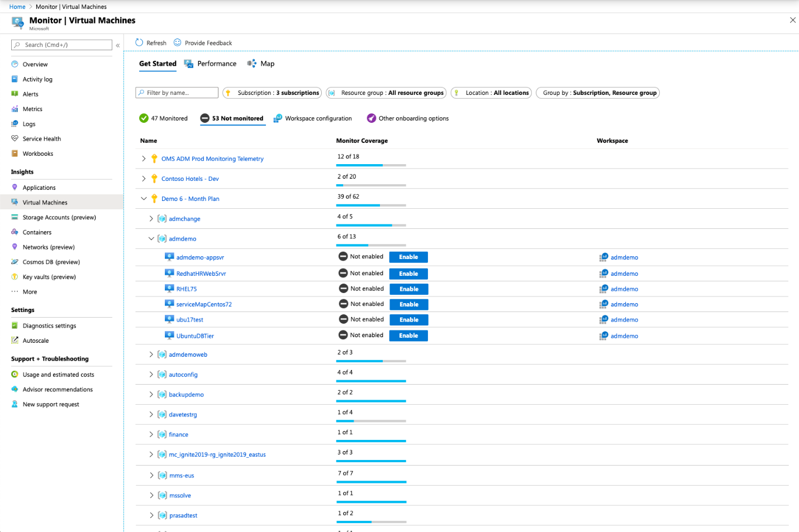Image resolution: width=799 pixels, height=532 pixels.
Task: Click the Key vaults (preview) icon
Action: pyautogui.click(x=15, y=277)
